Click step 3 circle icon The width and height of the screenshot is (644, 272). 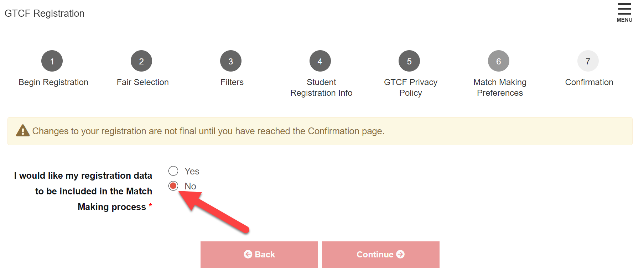231,61
